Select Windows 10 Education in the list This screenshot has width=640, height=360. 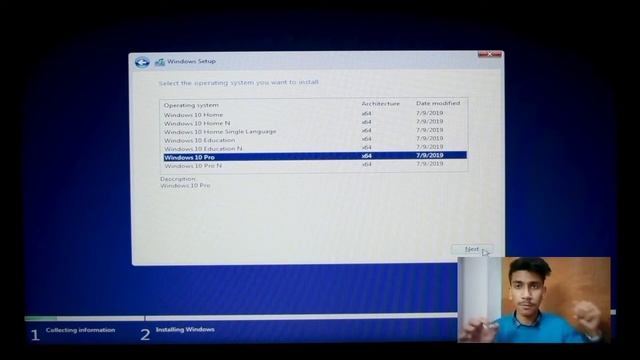(315, 140)
